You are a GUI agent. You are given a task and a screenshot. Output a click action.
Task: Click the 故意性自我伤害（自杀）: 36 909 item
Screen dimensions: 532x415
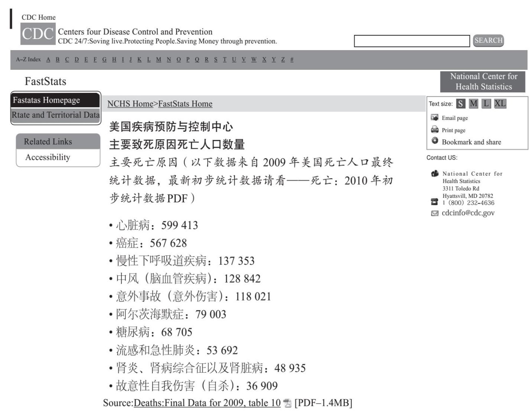tap(193, 386)
